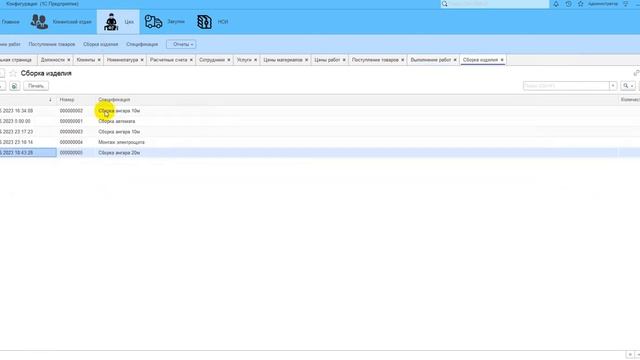Click the round icon button left of Печать
Viewport: 640px width, 360px height.
coord(14,86)
